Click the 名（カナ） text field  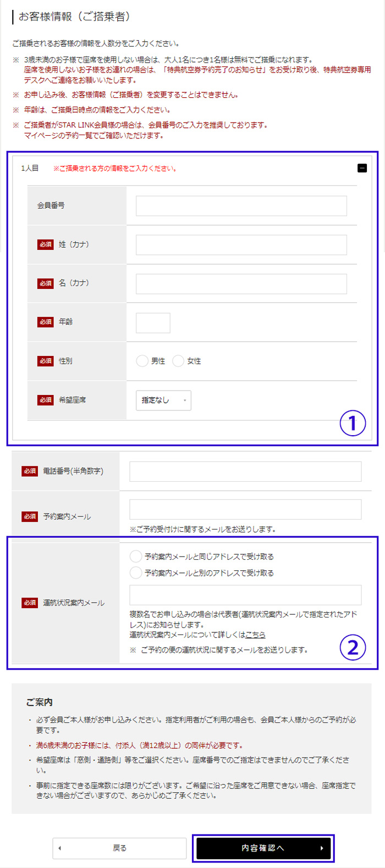click(x=241, y=283)
